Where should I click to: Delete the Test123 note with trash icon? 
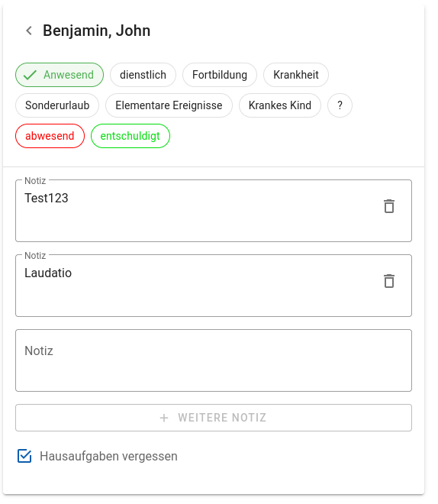coord(389,206)
